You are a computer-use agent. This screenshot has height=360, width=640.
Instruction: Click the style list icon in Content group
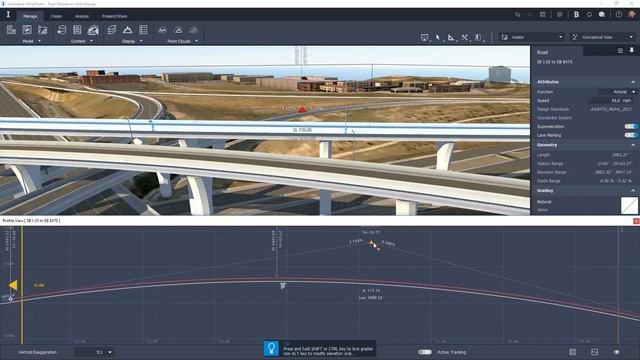[77, 30]
